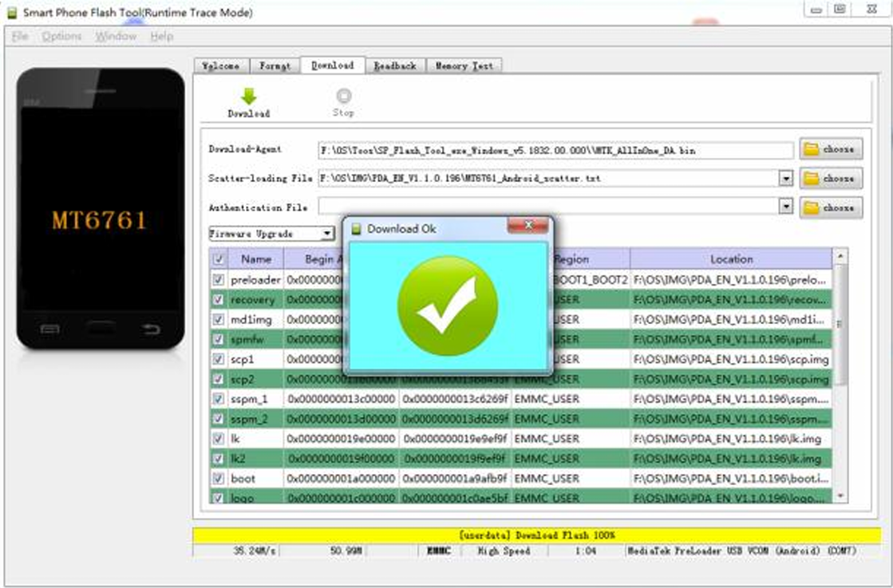Click the lk end address 0x0000000019e9ef9f
Viewport: 893px width, 588px height.
(x=455, y=439)
